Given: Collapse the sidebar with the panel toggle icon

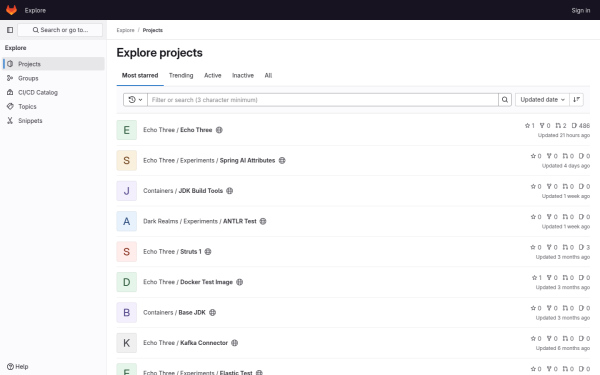Looking at the screenshot, I should 10,30.
